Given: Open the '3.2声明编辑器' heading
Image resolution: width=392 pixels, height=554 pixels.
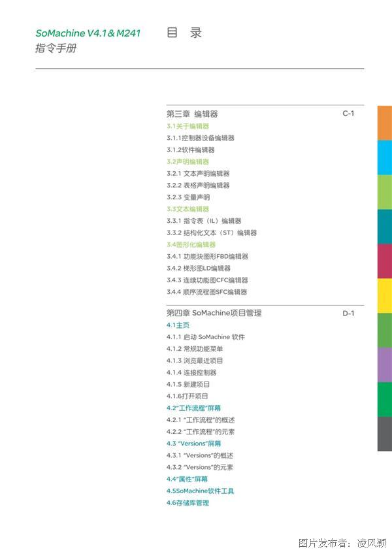Looking at the screenshot, I should (x=188, y=162).
